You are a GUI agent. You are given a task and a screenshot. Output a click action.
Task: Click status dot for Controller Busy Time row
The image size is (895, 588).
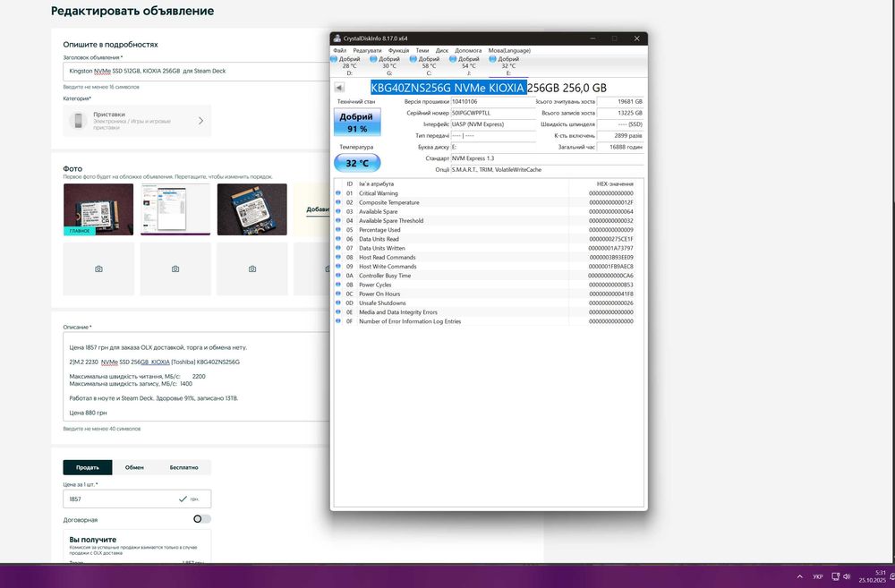point(338,275)
